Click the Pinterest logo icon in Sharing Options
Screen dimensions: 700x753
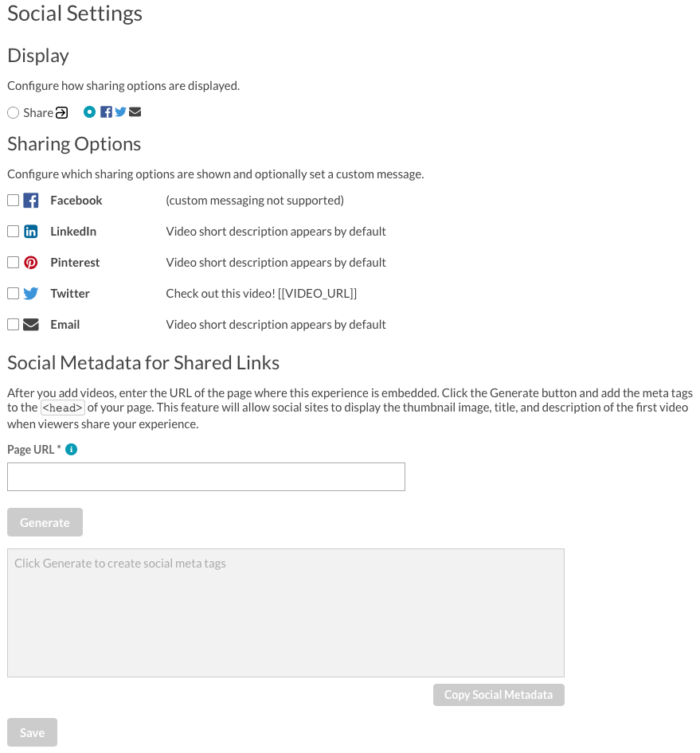pos(31,263)
